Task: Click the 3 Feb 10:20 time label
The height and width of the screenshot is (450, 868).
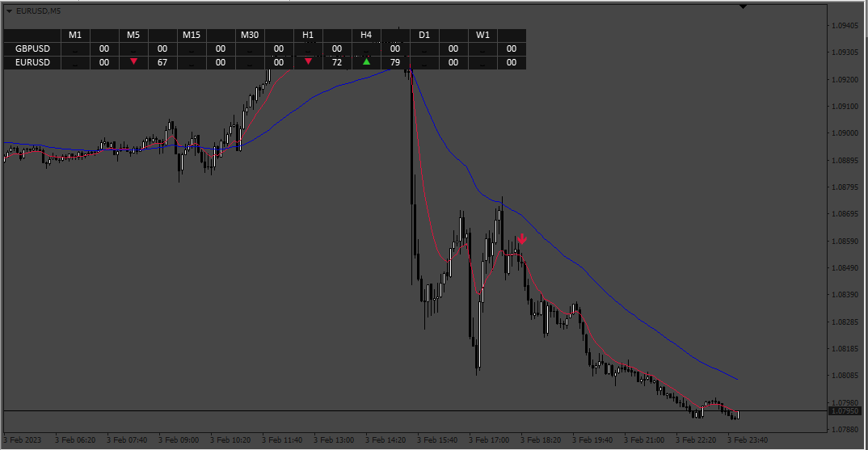Action: click(230, 440)
